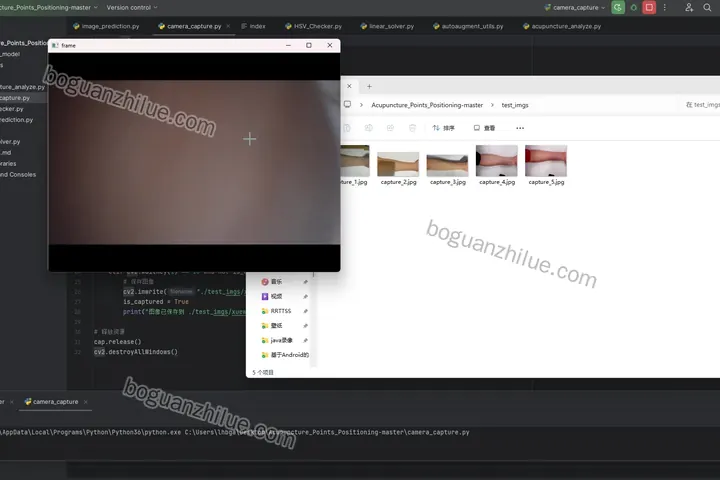This screenshot has height=480, width=720.
Task: Switch to the image_prediction.py editor tab
Action: click(x=106, y=26)
